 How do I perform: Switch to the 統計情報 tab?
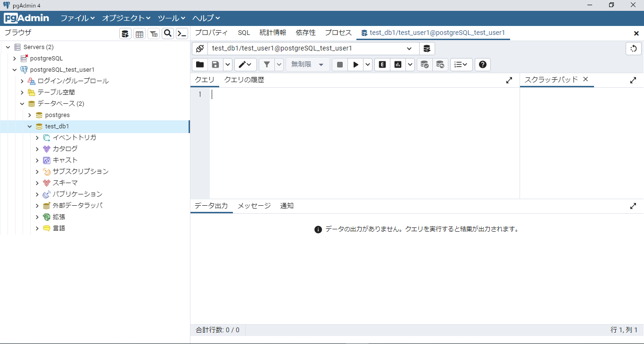coord(272,33)
